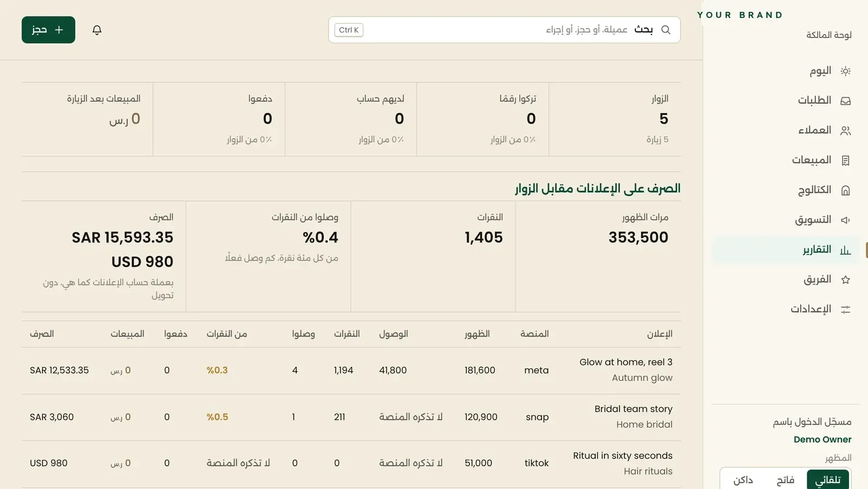Focus the بحث search input field
The width and height of the screenshot is (868, 489).
point(505,30)
